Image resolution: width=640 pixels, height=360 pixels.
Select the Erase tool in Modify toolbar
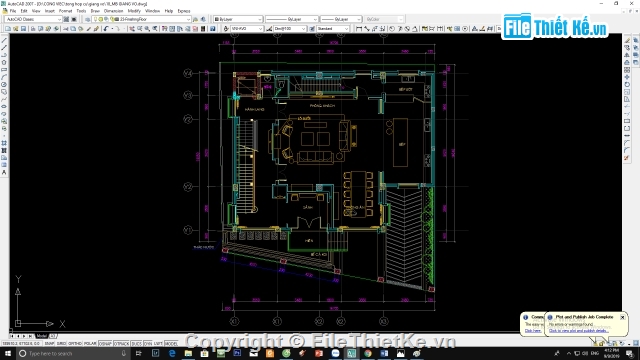627,40
